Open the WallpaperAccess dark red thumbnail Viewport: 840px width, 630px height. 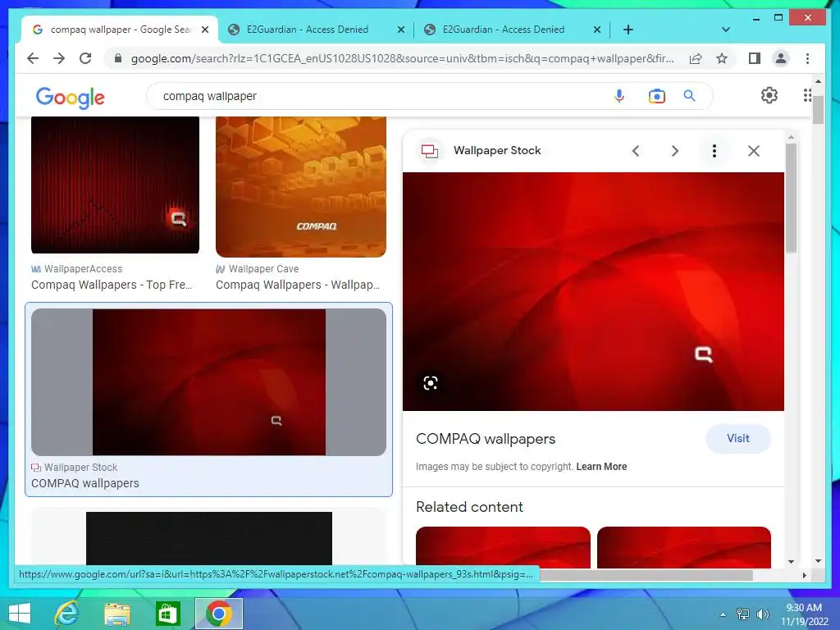pyautogui.click(x=115, y=185)
